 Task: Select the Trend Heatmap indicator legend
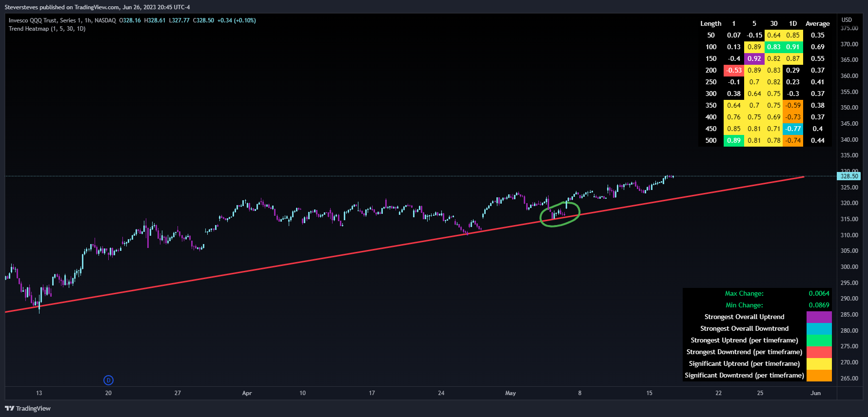[x=47, y=29]
